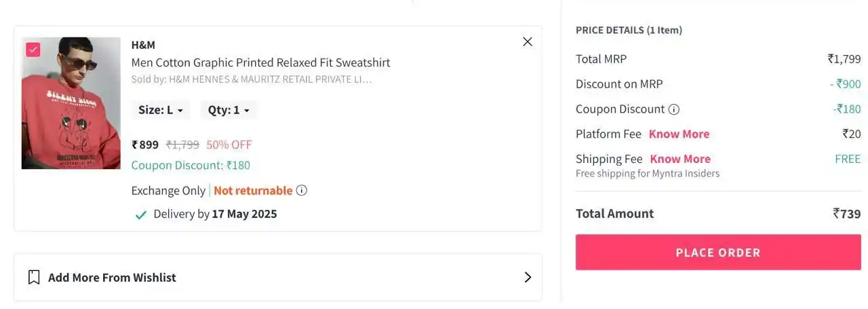Deselect the H&M sweatshirt item checkbox
The image size is (868, 309).
[33, 50]
